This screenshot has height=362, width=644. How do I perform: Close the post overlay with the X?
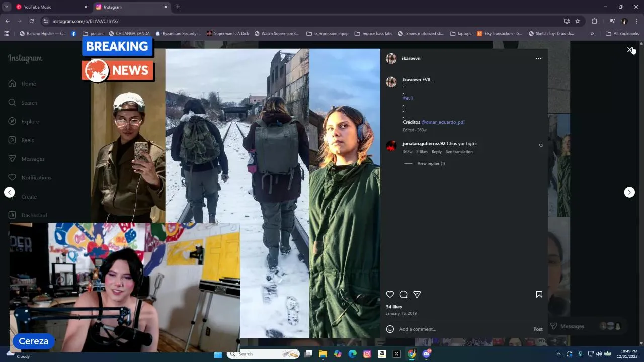pyautogui.click(x=629, y=50)
